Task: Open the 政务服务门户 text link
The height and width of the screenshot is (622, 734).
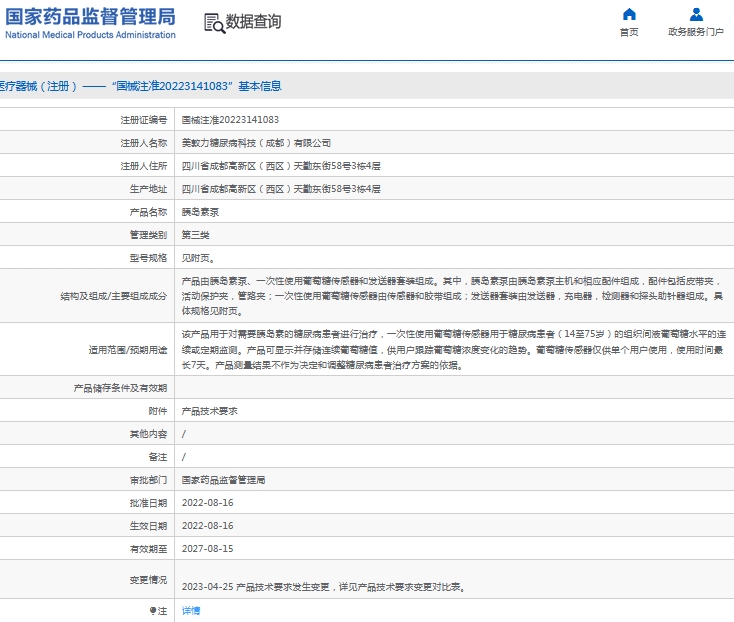Action: point(696,32)
